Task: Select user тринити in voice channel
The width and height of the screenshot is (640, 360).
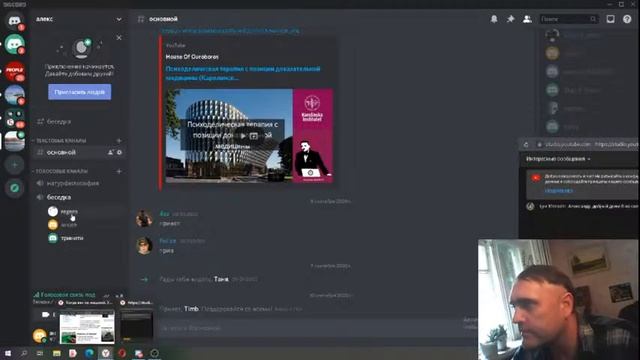Action: pos(72,238)
